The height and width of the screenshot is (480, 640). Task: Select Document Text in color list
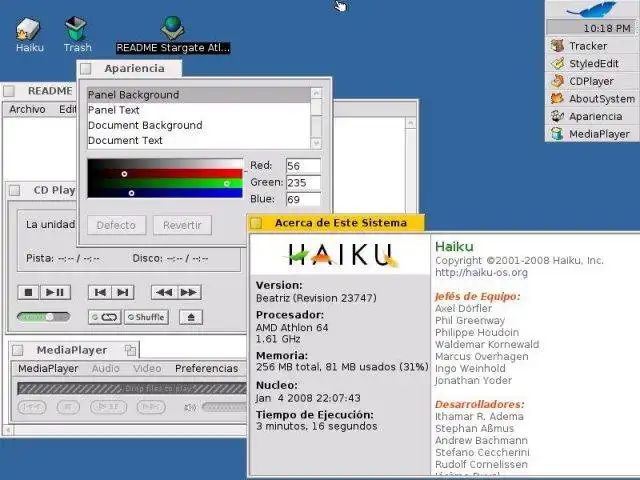(x=199, y=140)
